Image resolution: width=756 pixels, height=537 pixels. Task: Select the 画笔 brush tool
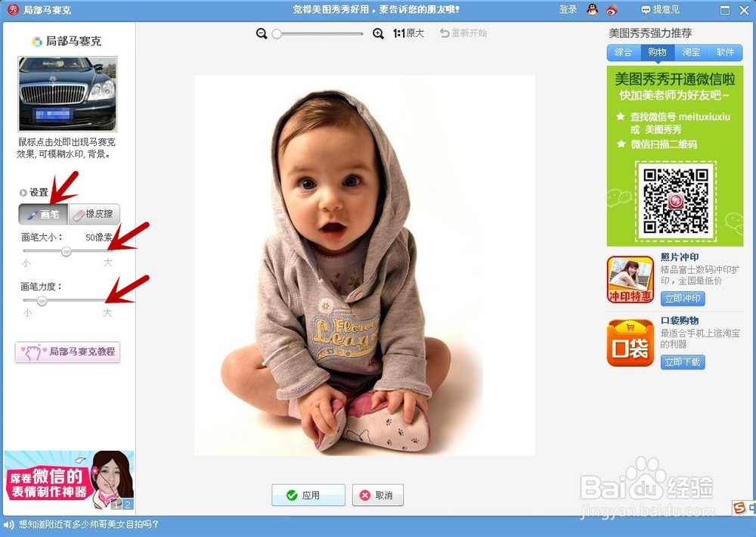[43, 214]
